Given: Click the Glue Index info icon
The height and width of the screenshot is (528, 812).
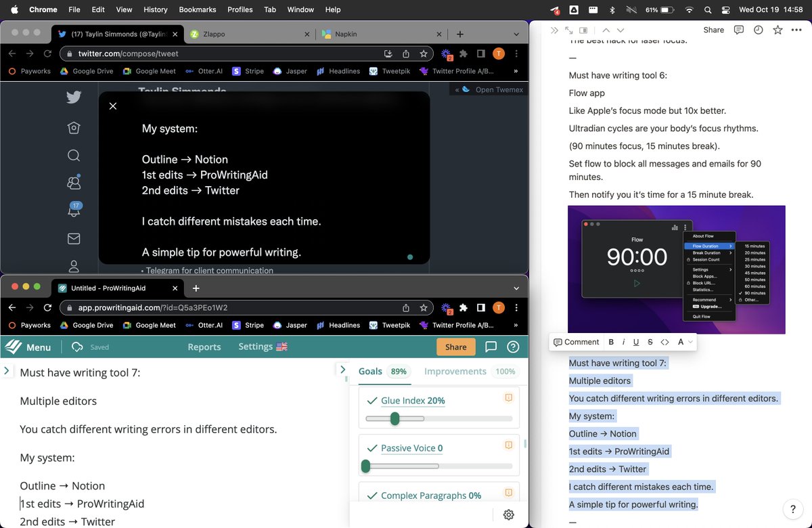Looking at the screenshot, I should (x=508, y=397).
